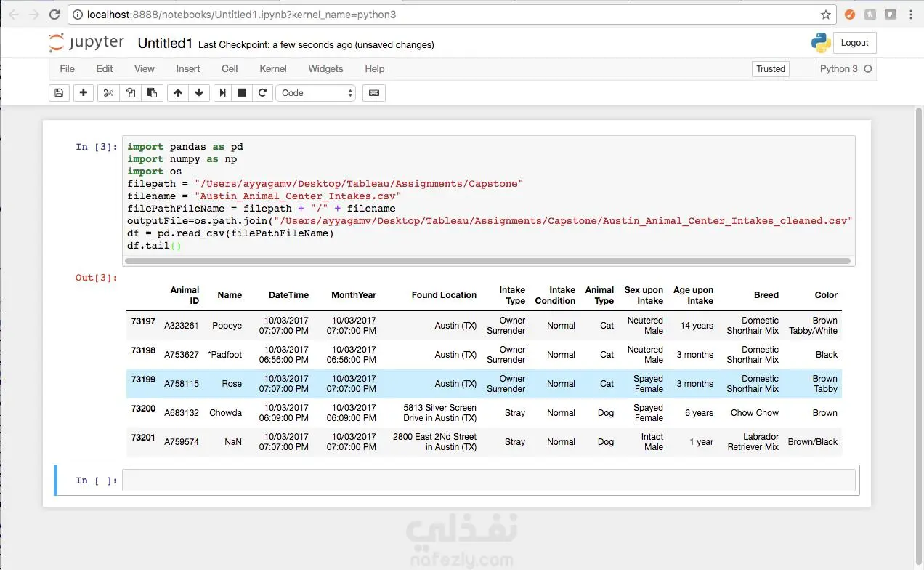Screen dimensions: 924x570
Task: Click the location 5813 Silver Screen Drive
Action: [x=440, y=413]
